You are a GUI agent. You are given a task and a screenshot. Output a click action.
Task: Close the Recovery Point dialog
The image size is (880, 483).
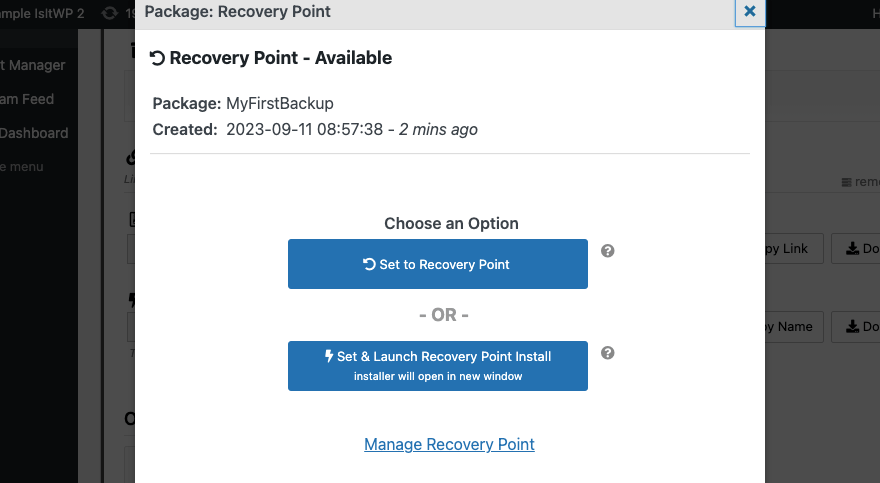(x=749, y=12)
